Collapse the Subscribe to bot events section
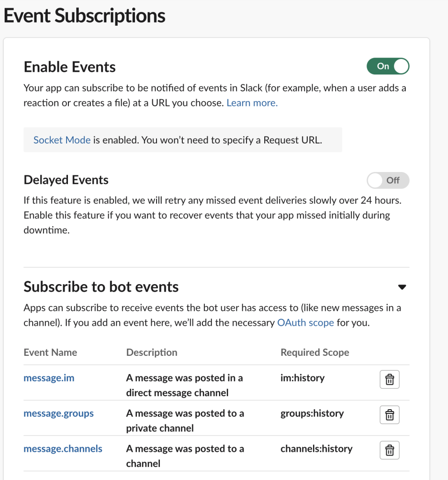 coord(402,287)
